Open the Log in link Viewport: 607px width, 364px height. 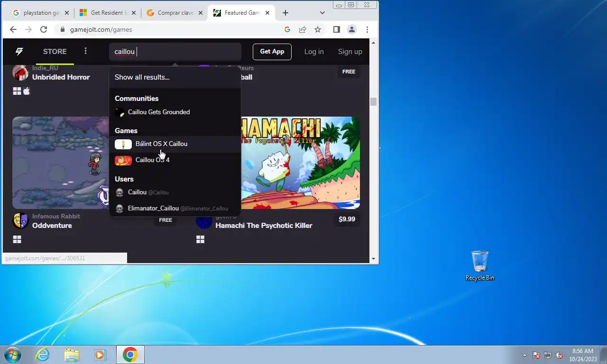pyautogui.click(x=314, y=52)
